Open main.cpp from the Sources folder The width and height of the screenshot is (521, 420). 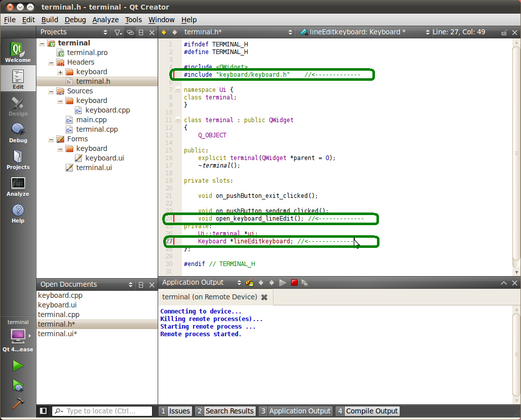pyautogui.click(x=91, y=120)
